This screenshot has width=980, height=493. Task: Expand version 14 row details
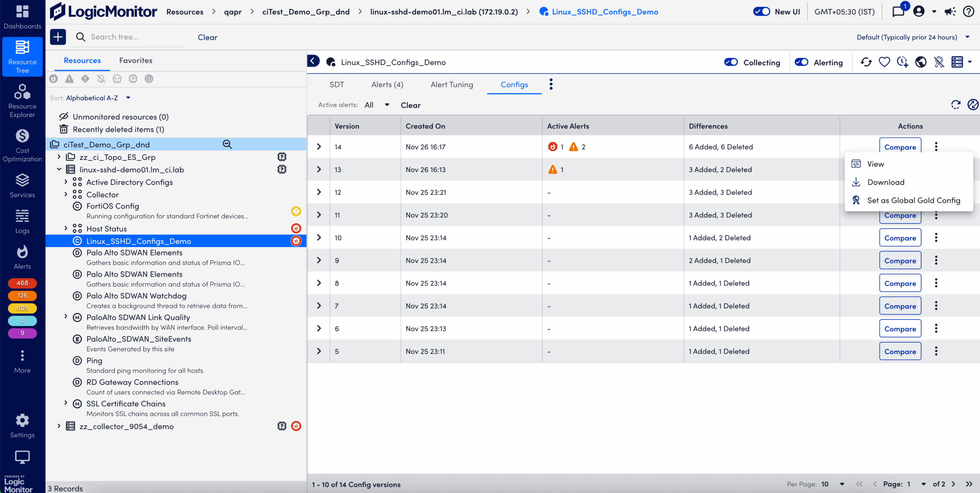pyautogui.click(x=319, y=146)
